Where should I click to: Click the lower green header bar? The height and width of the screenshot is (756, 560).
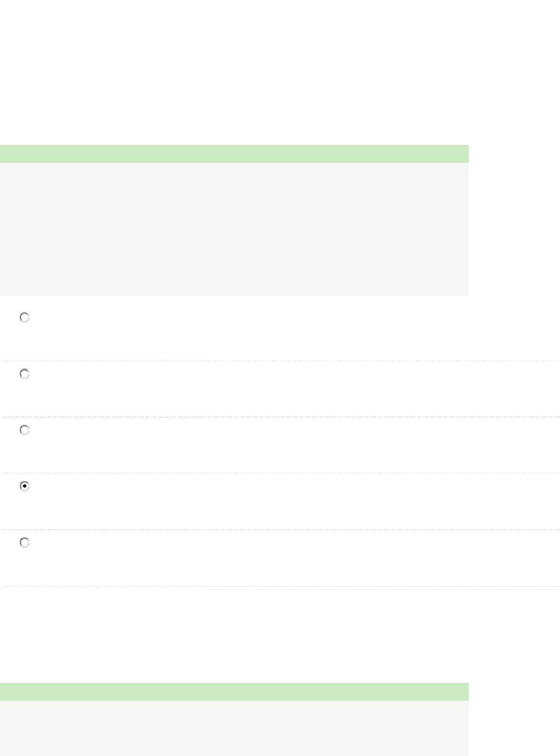234,691
